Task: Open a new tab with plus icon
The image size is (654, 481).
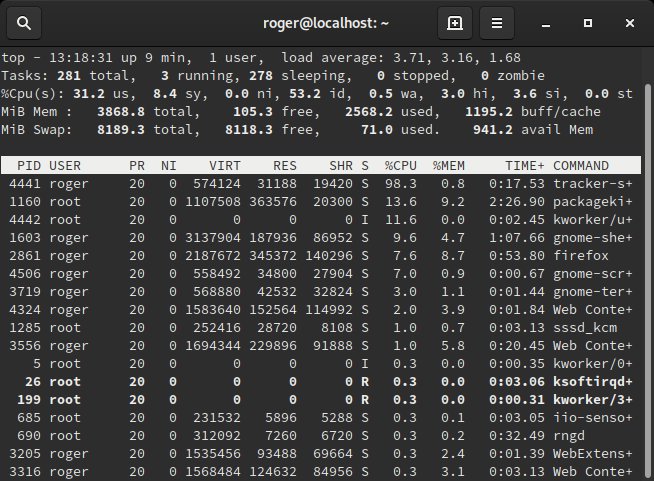Action: pos(455,23)
